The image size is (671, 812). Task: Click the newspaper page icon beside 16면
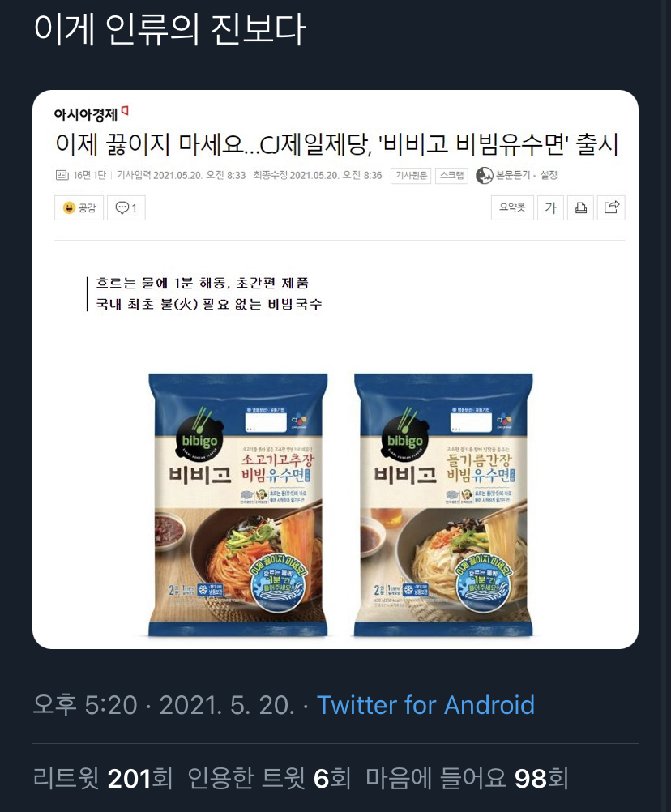62,175
